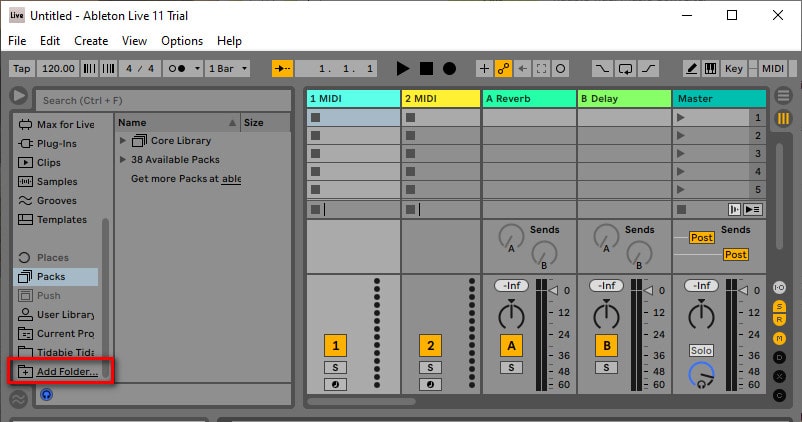802x422 pixels.
Task: Click Re-enable Automation arrow icon
Action: point(522,69)
